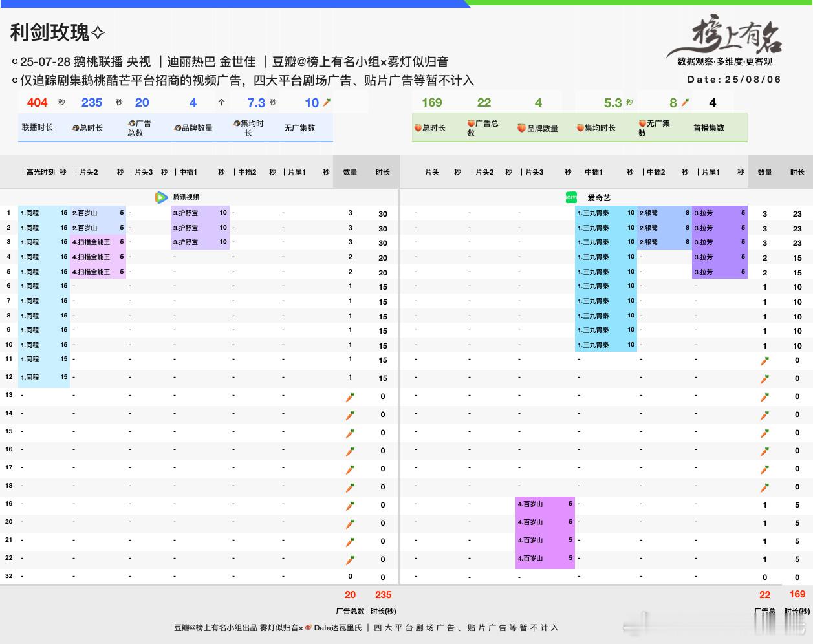Click the small icon before blue 总时长
This screenshot has width=813, height=644.
click(76, 128)
